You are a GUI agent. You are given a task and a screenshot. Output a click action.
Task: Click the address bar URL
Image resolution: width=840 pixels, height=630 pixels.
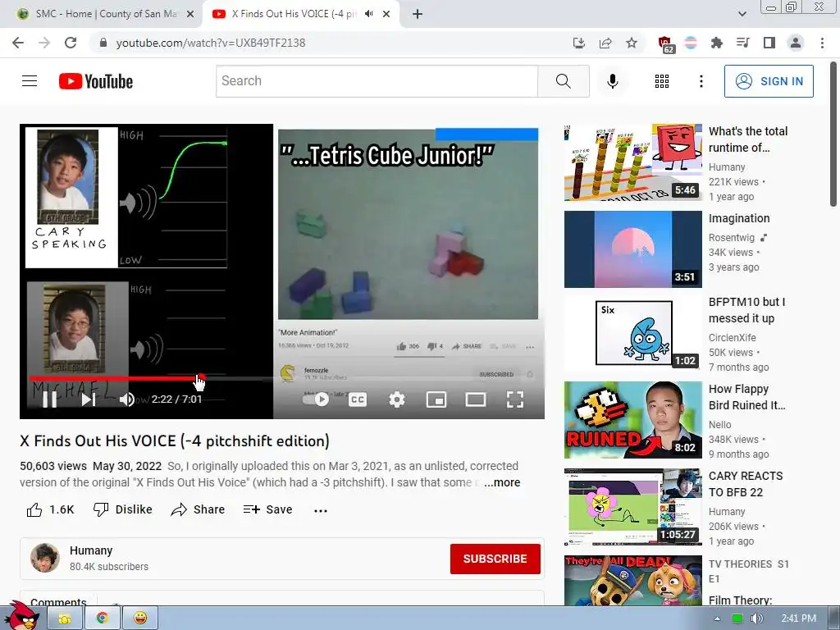211,43
